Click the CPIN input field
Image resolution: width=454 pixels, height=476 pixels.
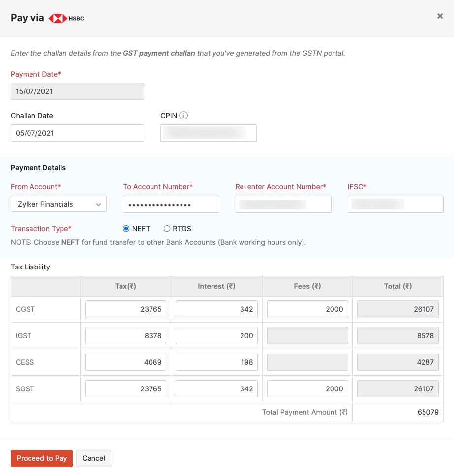pos(208,133)
